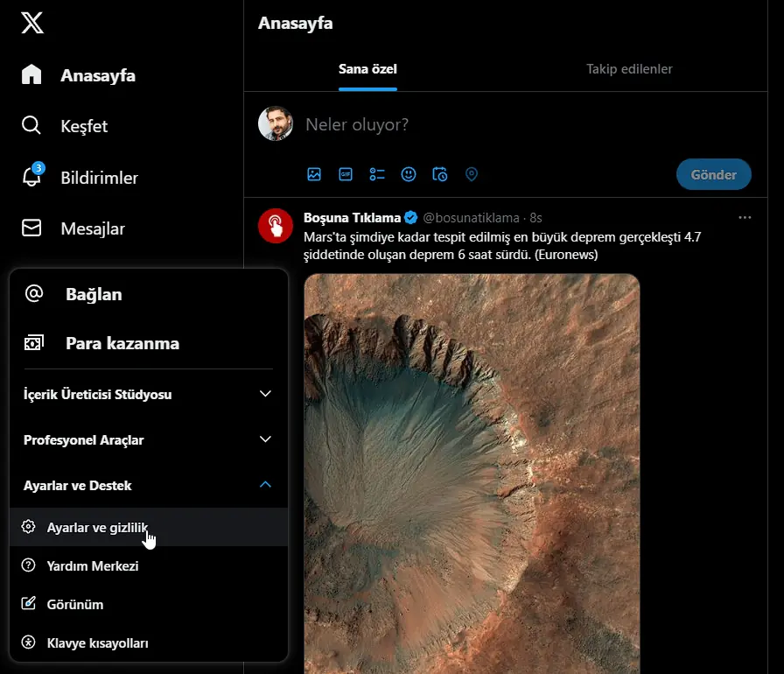The image size is (784, 674).
Task: Attach media with the image icon
Action: pyautogui.click(x=314, y=174)
